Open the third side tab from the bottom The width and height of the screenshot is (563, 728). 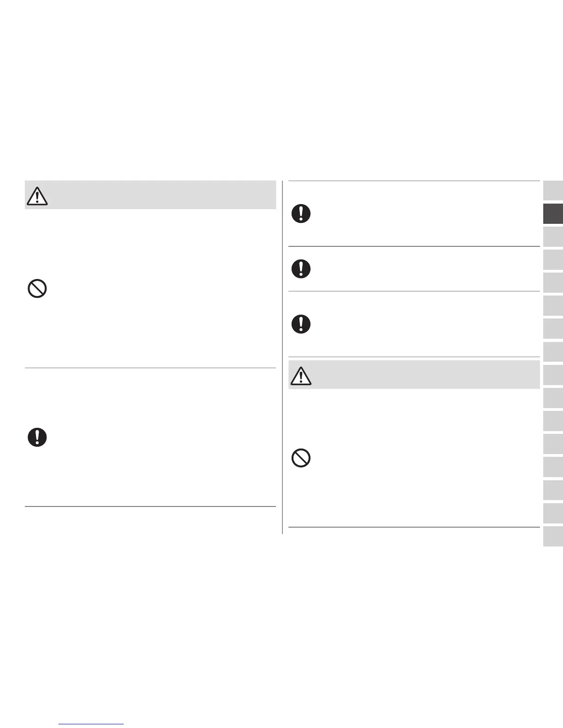click(553, 490)
